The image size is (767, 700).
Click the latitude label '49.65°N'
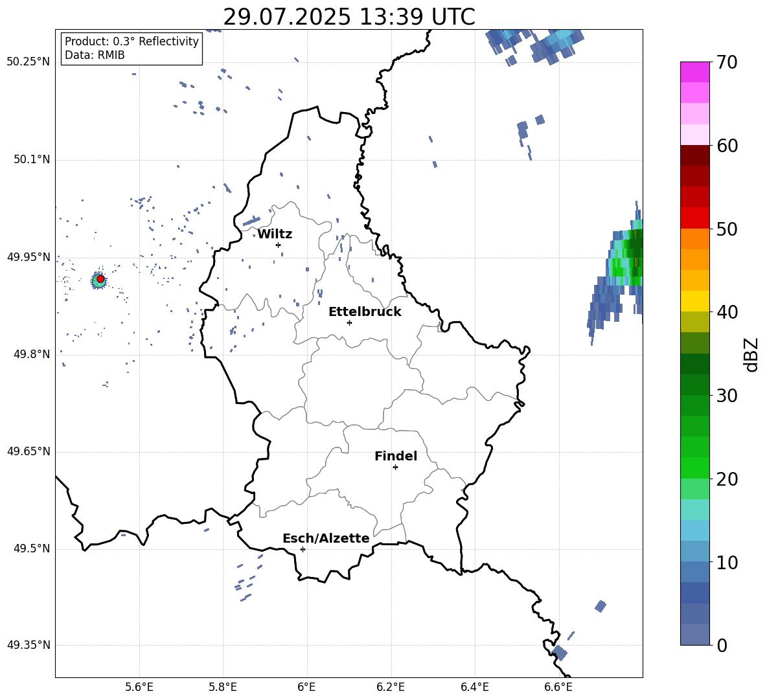[29, 451]
